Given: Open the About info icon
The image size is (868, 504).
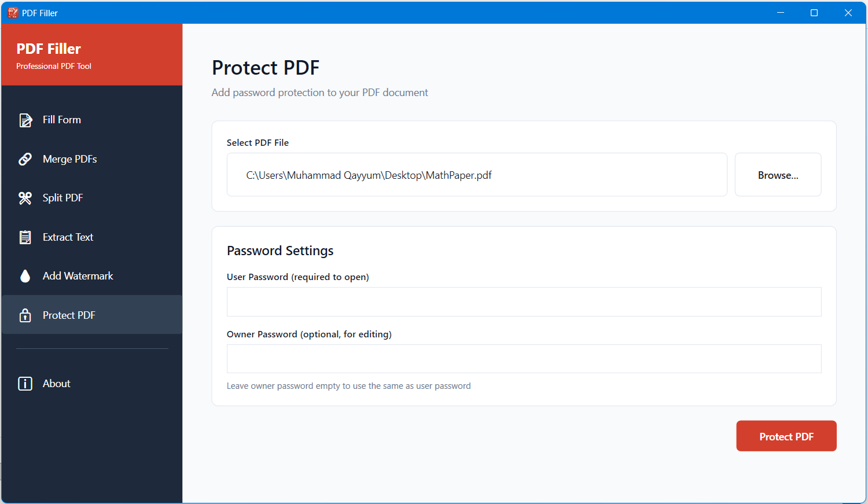Looking at the screenshot, I should tap(25, 383).
